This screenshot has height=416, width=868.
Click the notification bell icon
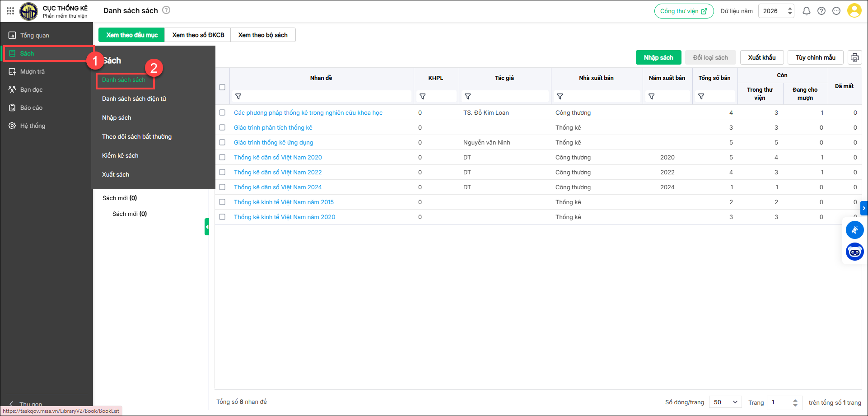pos(806,11)
